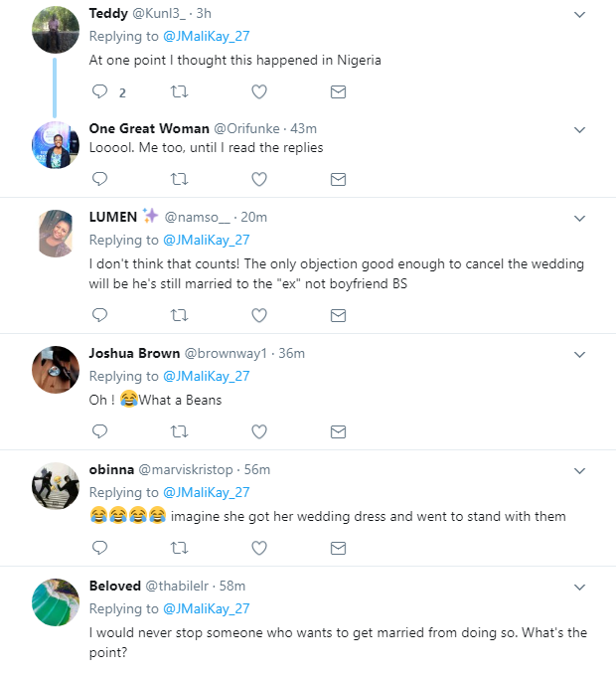Viewport: 616px width, 677px height.
Task: Open more options for Teddy's tweet
Action: coord(580,14)
